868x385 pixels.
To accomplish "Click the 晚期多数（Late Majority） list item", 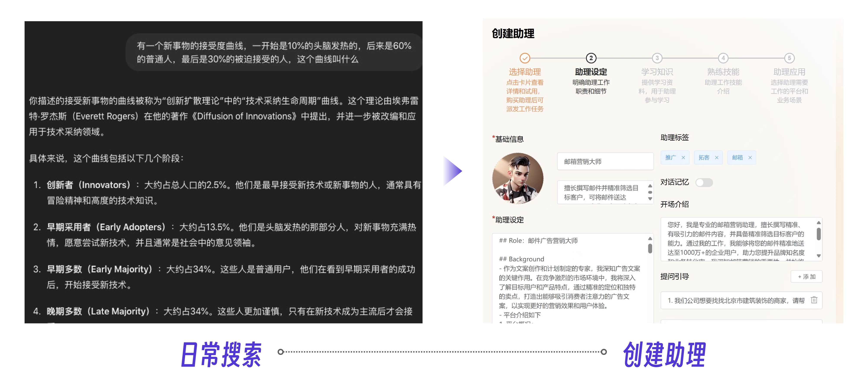I will click(x=223, y=311).
